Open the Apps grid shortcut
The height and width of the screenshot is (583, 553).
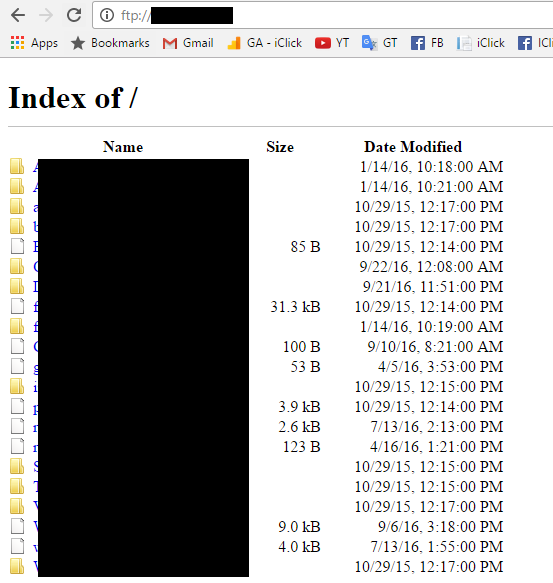pyautogui.click(x=34, y=43)
